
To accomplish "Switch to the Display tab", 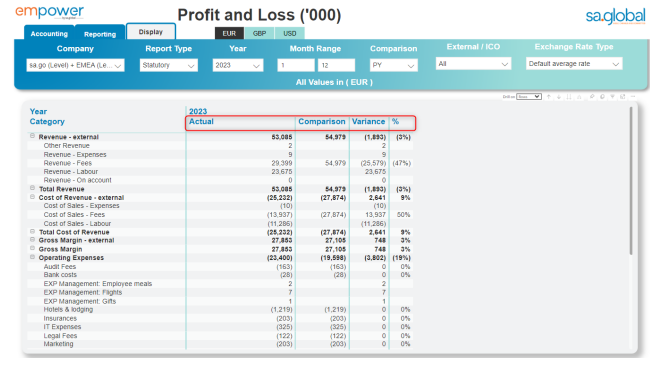I will coord(150,32).
